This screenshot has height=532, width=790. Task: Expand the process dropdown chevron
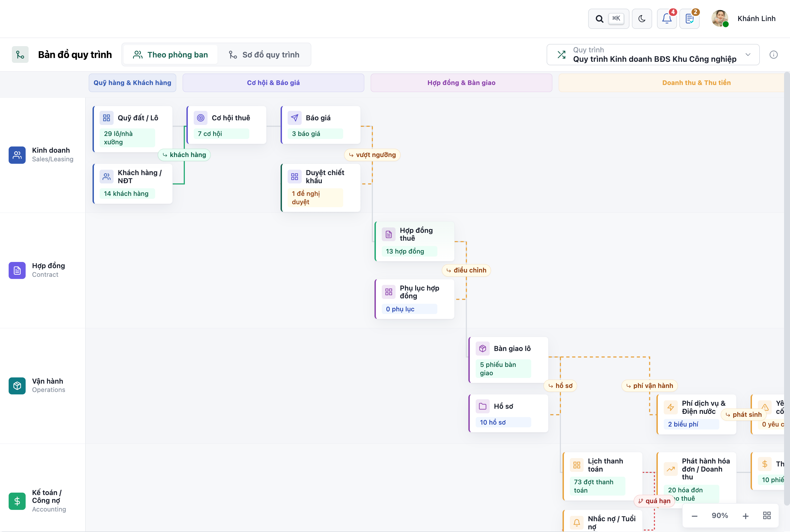click(x=748, y=54)
